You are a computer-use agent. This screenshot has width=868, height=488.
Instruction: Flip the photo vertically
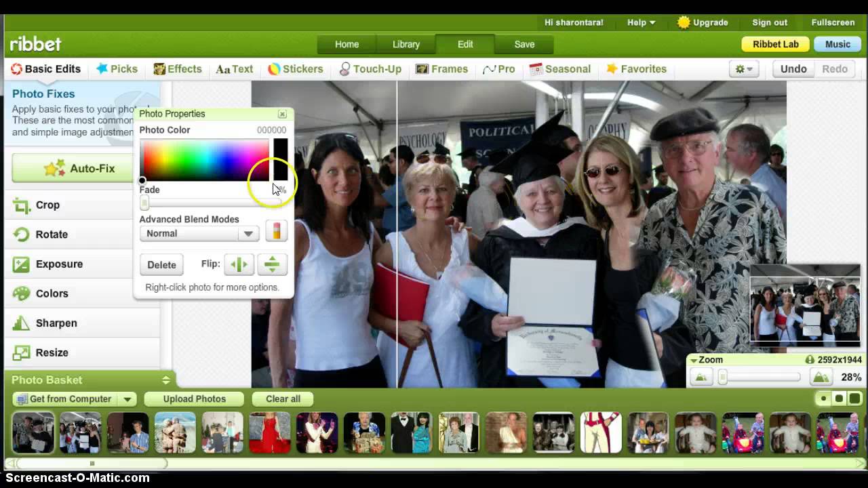click(x=272, y=264)
